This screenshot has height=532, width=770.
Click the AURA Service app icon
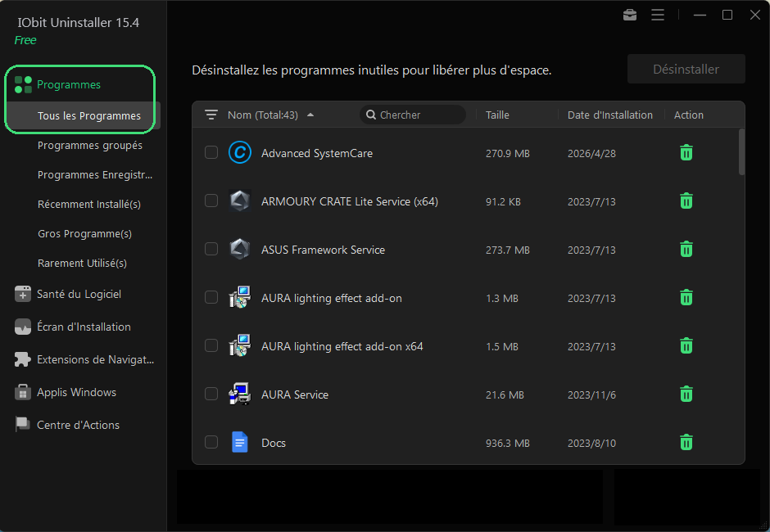pyautogui.click(x=240, y=394)
